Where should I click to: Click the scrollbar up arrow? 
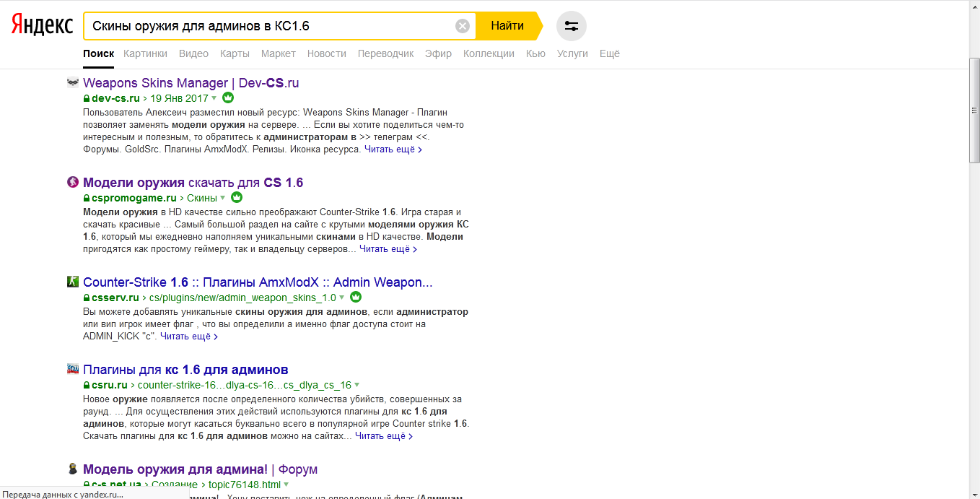tap(974, 6)
